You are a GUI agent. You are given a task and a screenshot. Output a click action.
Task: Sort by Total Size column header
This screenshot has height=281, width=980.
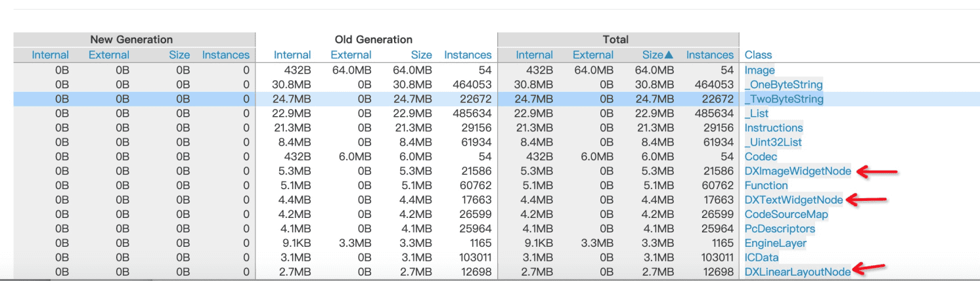point(657,55)
